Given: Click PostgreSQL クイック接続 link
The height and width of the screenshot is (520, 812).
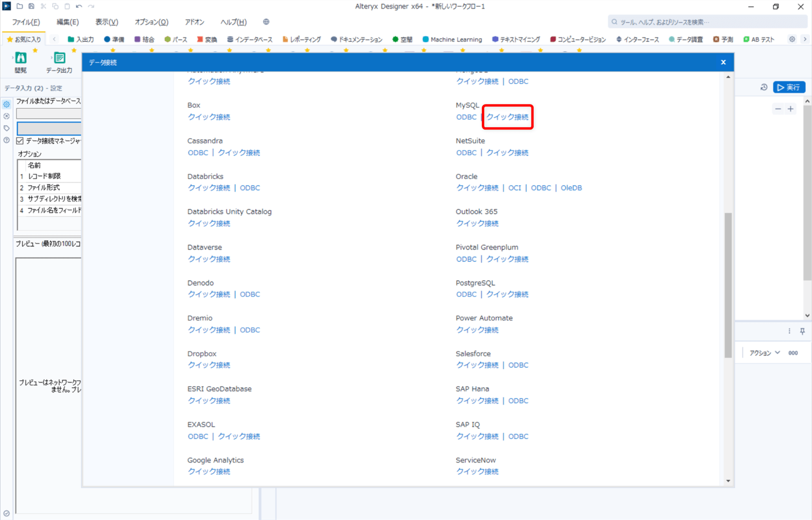Looking at the screenshot, I should pos(508,294).
